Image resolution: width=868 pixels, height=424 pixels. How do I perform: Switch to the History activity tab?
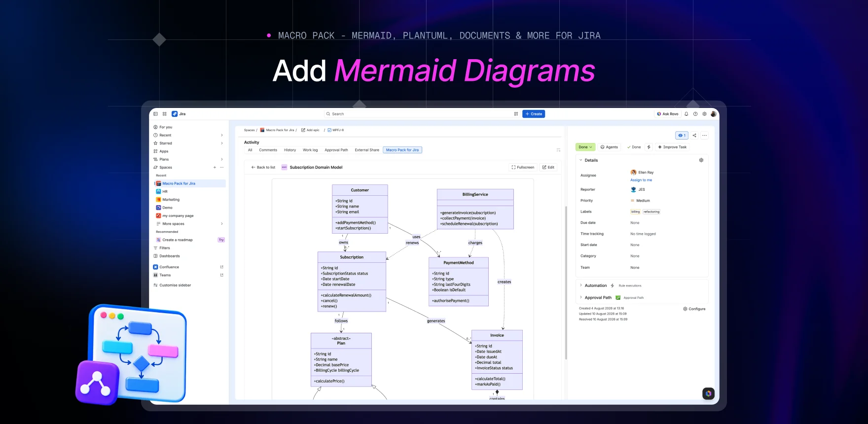click(290, 150)
